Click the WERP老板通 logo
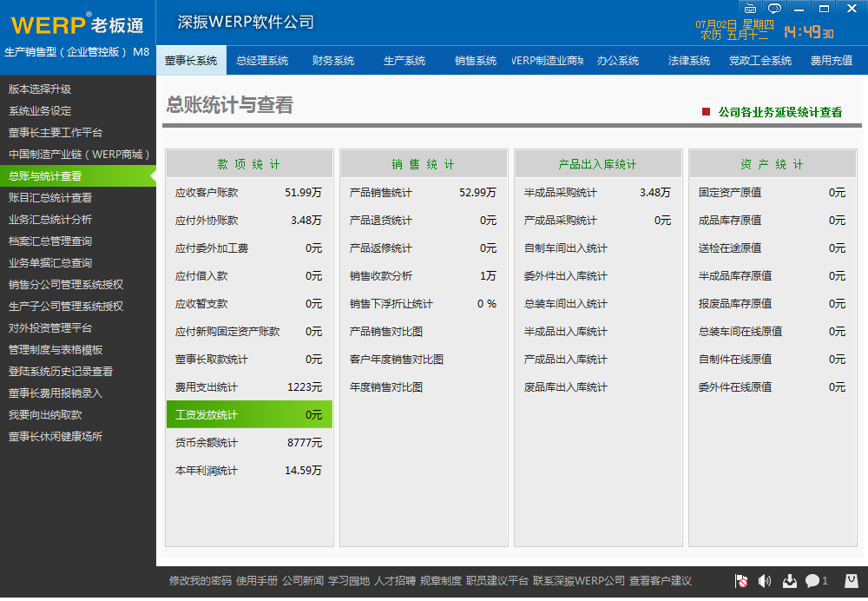The height and width of the screenshot is (601, 868). click(x=77, y=25)
